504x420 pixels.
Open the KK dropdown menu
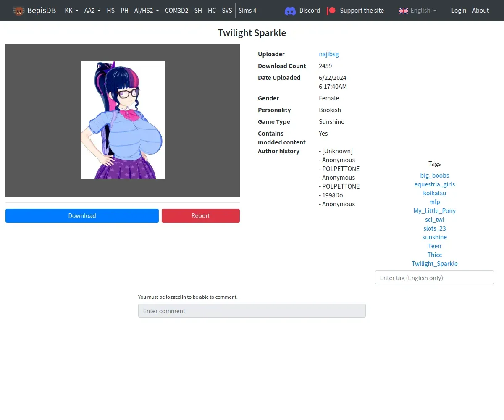[71, 10]
